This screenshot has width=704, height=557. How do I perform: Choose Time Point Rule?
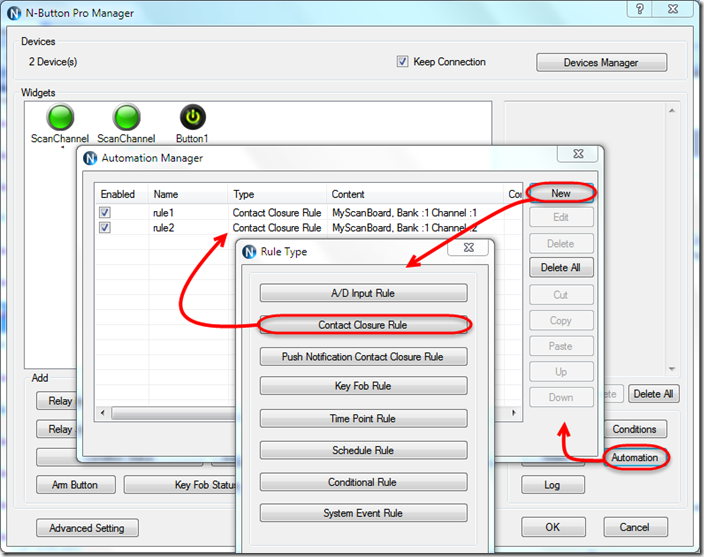[x=363, y=418]
